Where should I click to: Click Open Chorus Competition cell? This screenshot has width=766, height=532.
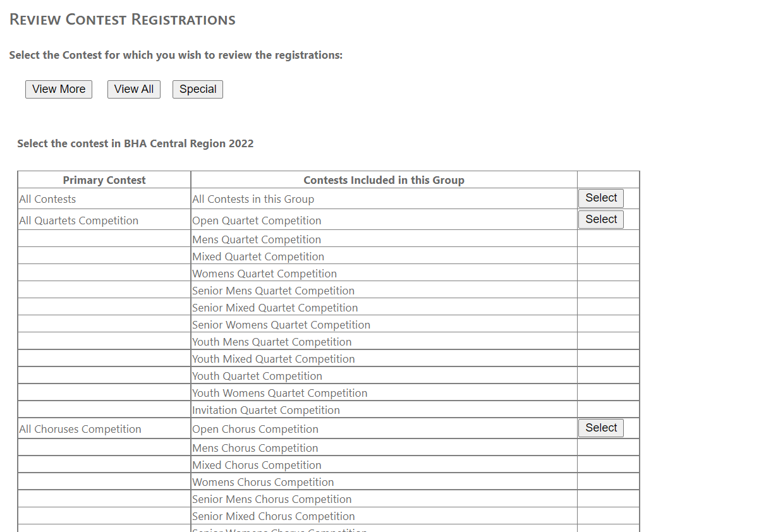[x=255, y=429]
